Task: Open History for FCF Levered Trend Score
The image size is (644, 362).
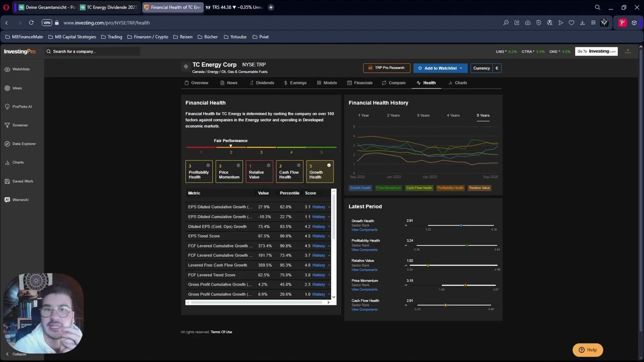Action: (x=318, y=275)
